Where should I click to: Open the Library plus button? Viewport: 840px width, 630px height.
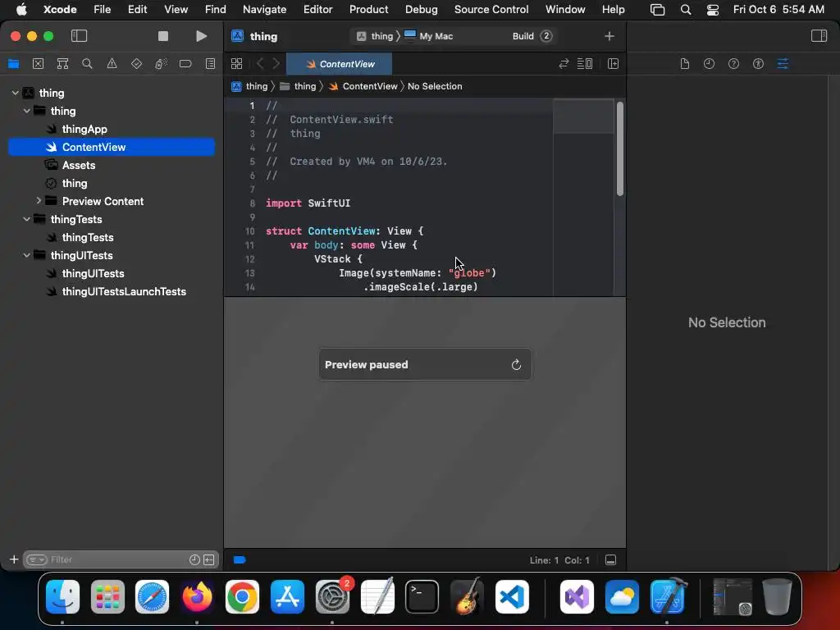click(609, 36)
